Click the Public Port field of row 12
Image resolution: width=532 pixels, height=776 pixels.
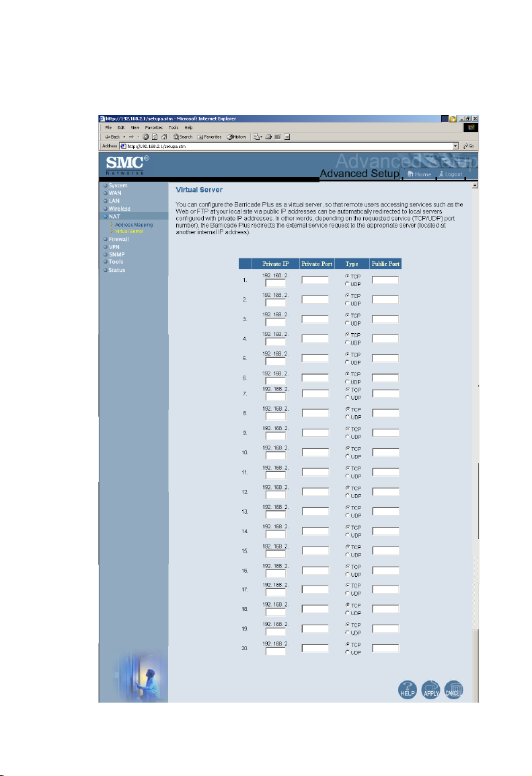(385, 491)
